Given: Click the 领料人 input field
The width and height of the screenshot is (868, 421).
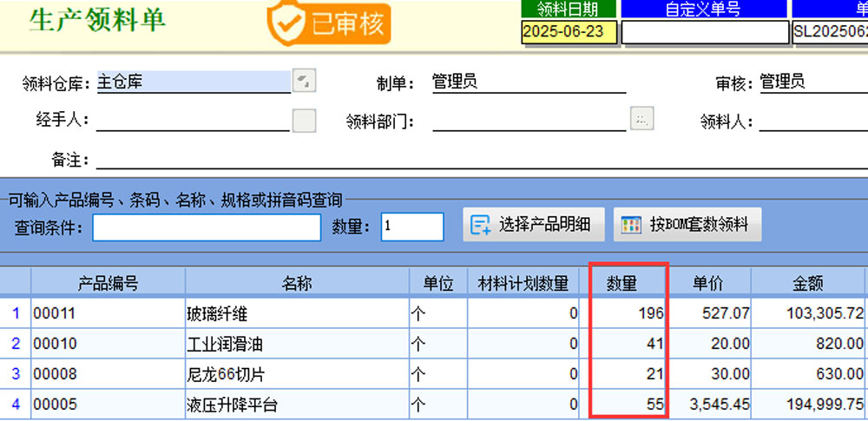Looking at the screenshot, I should tap(812, 122).
